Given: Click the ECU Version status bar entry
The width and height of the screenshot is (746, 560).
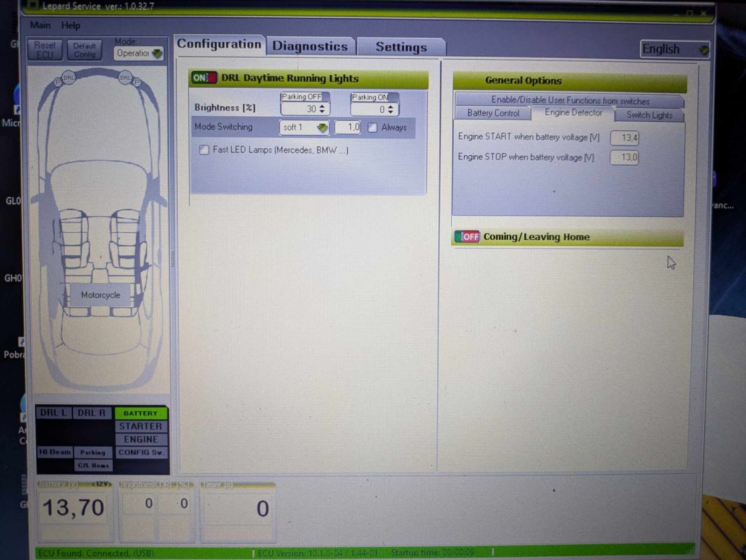Looking at the screenshot, I should (318, 553).
